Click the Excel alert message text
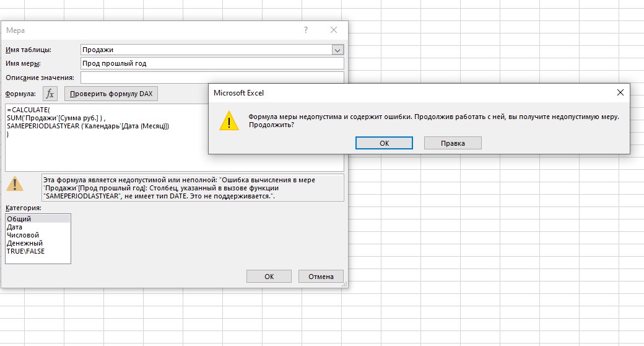 [x=433, y=120]
